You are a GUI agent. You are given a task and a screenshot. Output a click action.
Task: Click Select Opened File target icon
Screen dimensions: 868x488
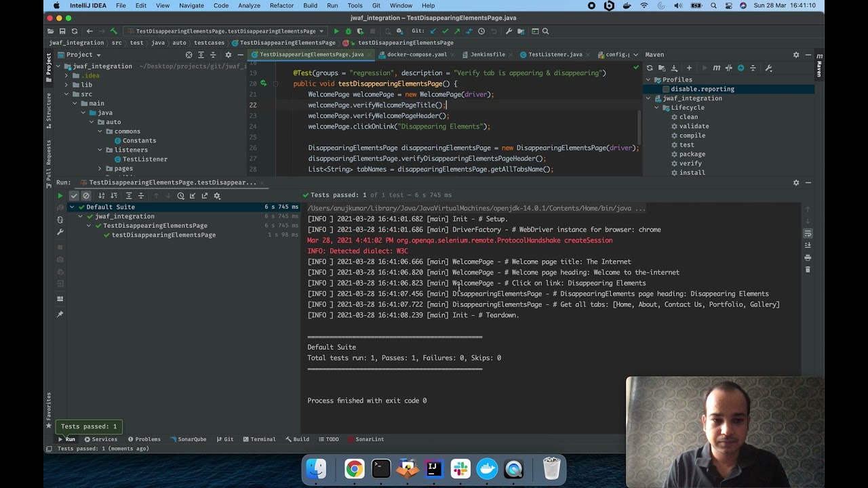click(189, 55)
